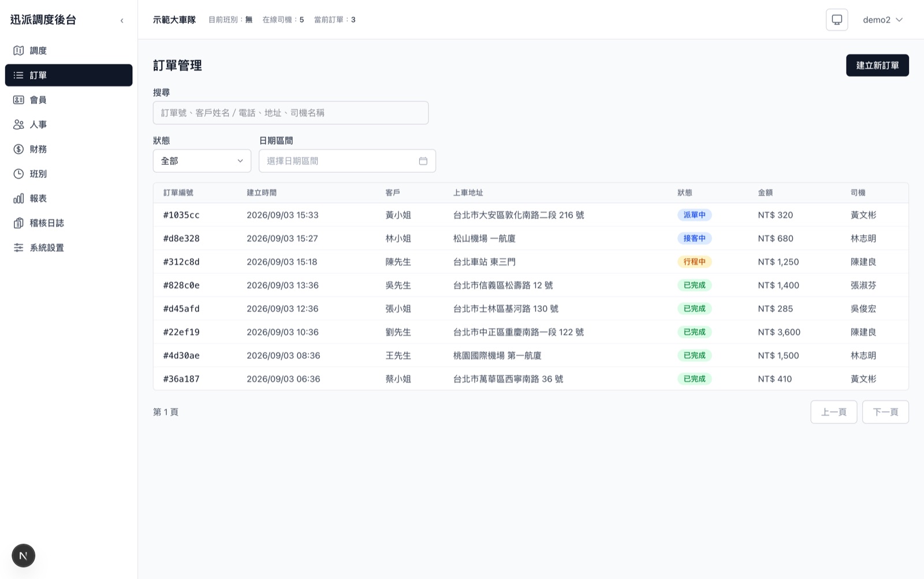Open 班別 page
This screenshot has width=924, height=579.
tap(69, 174)
